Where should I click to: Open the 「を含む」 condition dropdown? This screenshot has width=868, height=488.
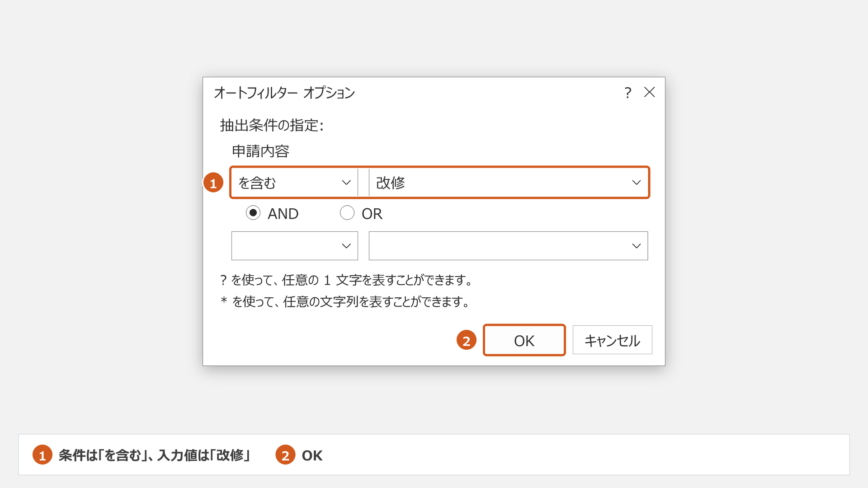point(295,183)
